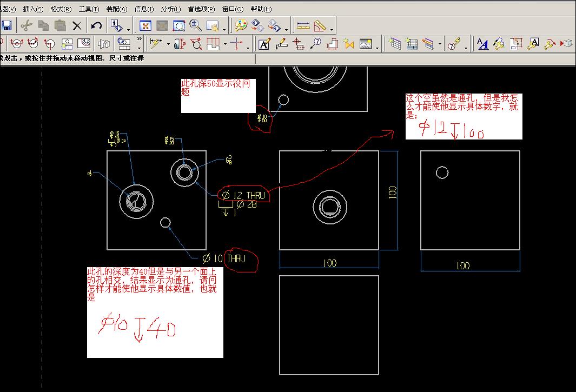Viewport: 576px width, 392px height.
Task: Select the linear centerline circle icon
Action: tap(17, 44)
